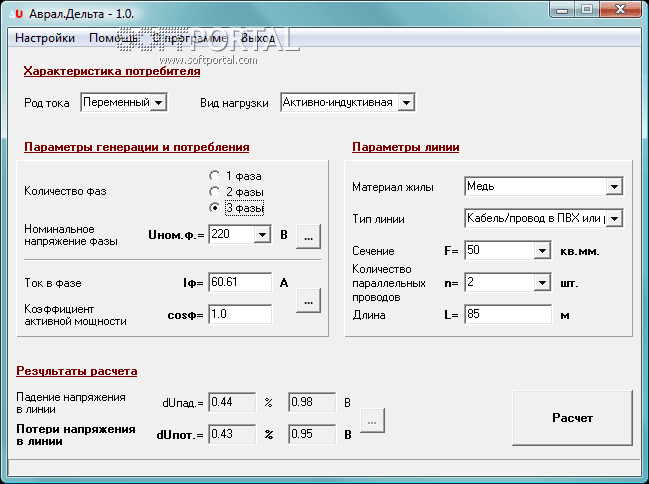Click the ellipsis button next to nominal voltage
The width and height of the screenshot is (649, 484).
(x=308, y=237)
